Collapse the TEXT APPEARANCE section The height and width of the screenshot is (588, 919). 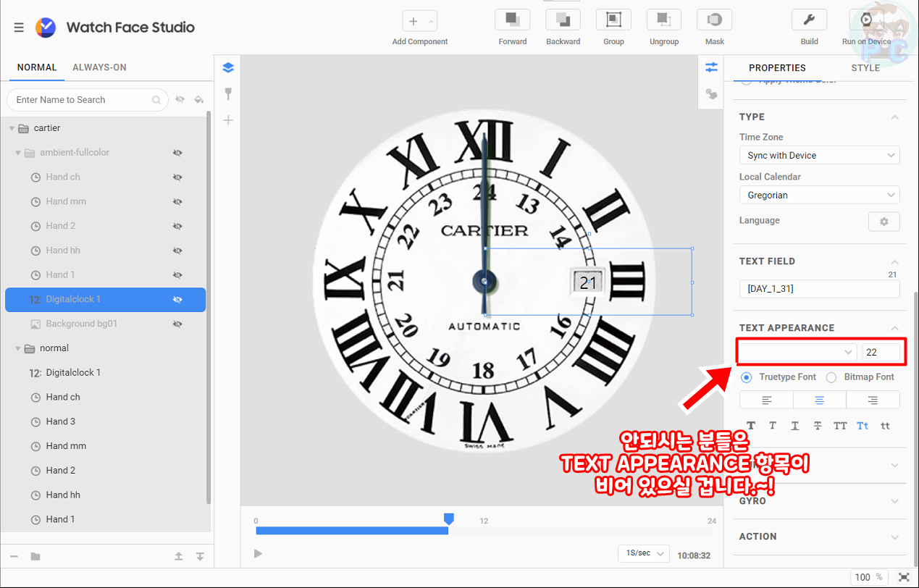click(x=895, y=328)
